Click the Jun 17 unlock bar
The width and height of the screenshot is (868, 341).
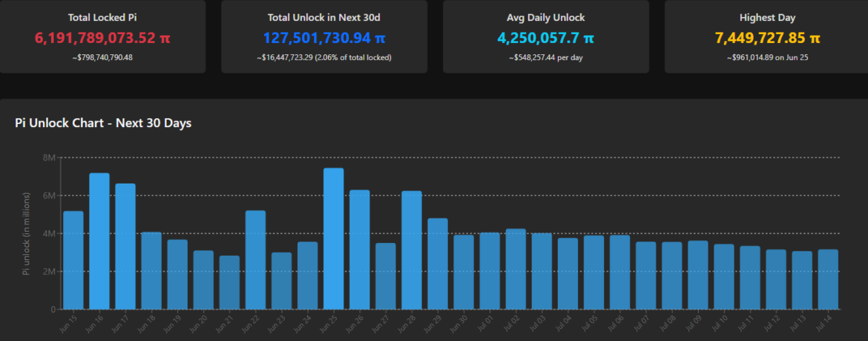pyautogui.click(x=125, y=246)
